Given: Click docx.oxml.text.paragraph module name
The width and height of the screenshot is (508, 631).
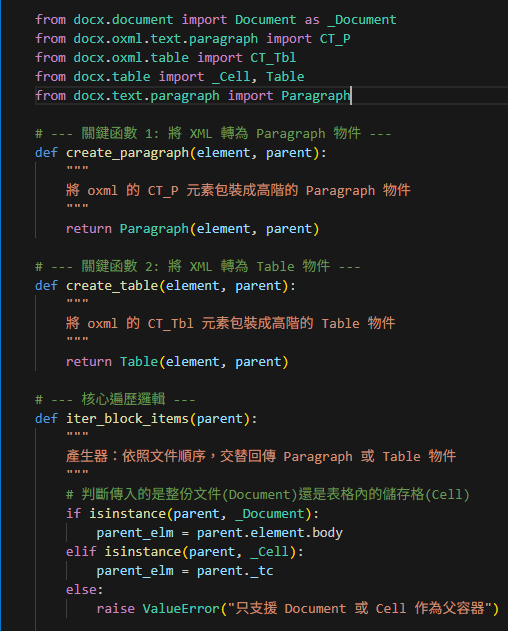Looking at the screenshot, I should 165,39.
